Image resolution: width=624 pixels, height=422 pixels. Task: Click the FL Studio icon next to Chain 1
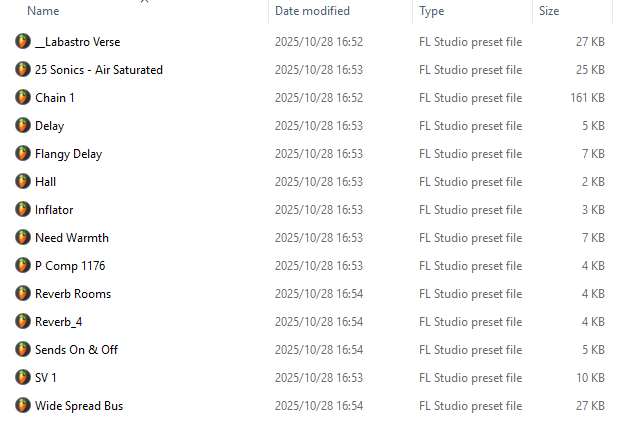pos(23,98)
